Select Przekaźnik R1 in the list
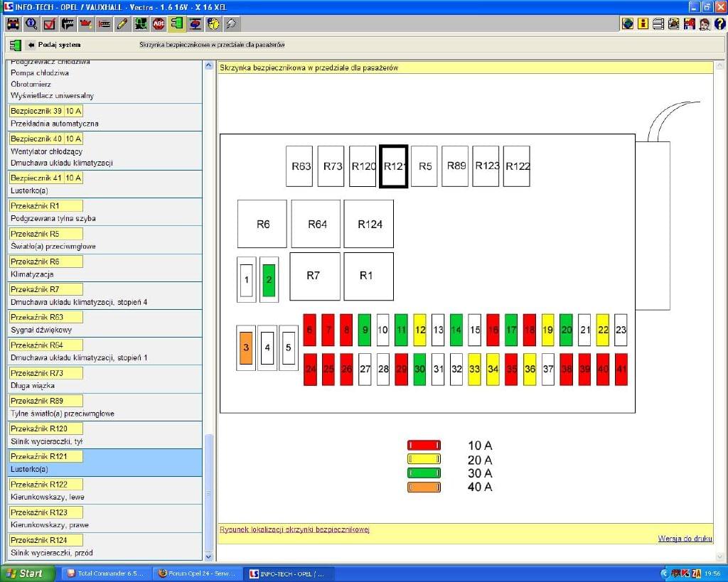Screen dimensions: 728x582 [46, 205]
